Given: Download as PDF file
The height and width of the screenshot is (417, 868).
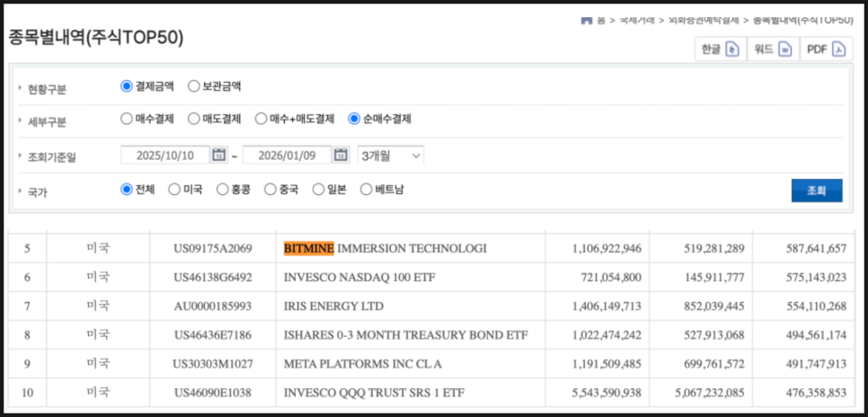Looking at the screenshot, I should pyautogui.click(x=827, y=49).
